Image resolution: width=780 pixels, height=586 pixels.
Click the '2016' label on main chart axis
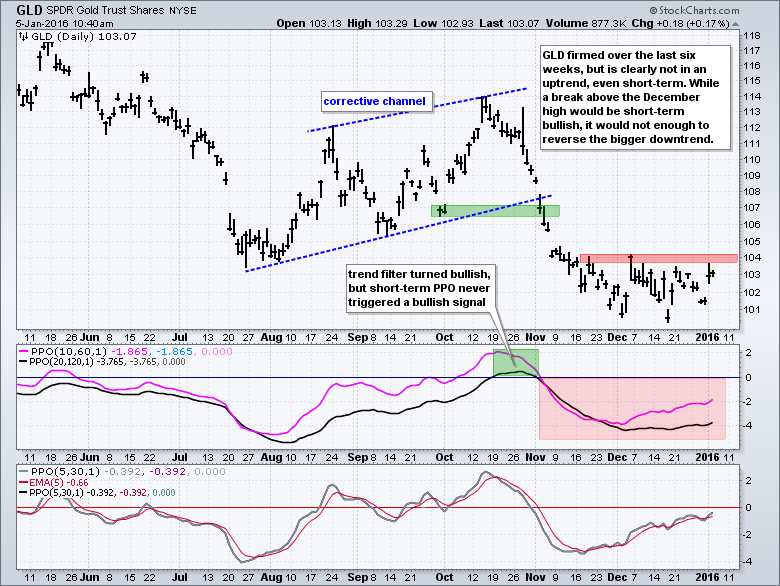pos(707,337)
